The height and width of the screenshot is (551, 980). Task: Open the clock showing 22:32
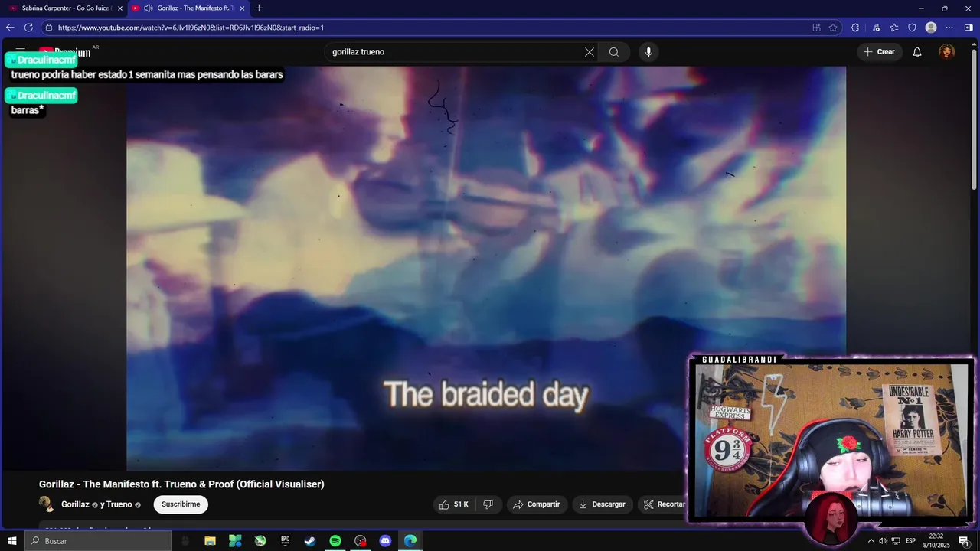[x=936, y=541]
